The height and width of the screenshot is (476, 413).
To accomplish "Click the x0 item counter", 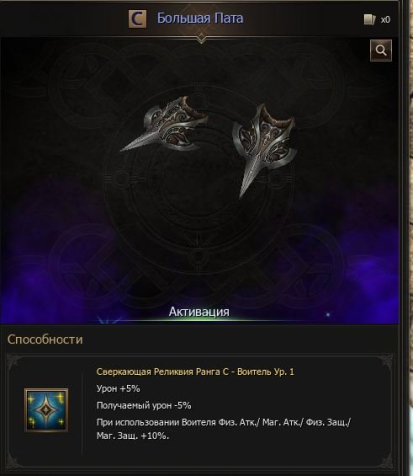I will tap(385, 20).
